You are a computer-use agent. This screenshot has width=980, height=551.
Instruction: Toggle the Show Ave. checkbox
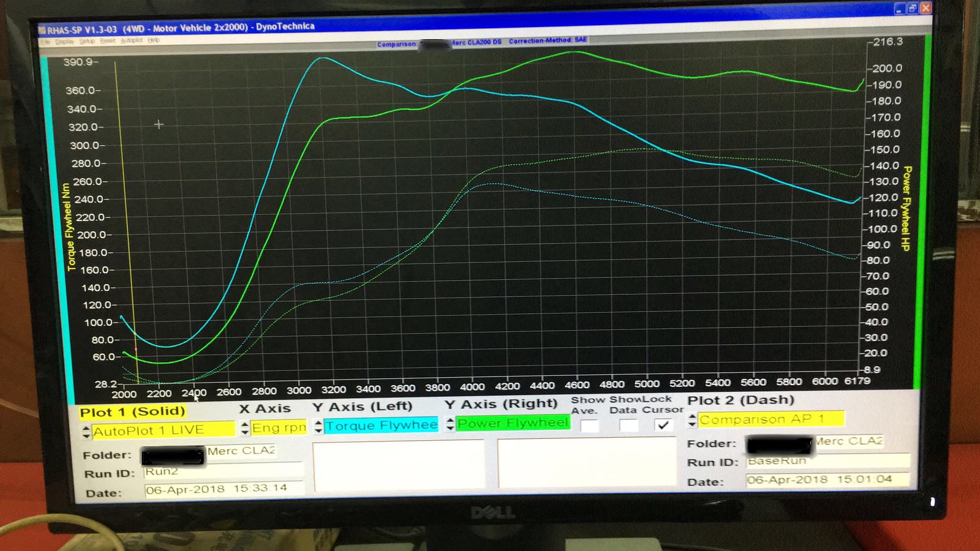tap(589, 425)
